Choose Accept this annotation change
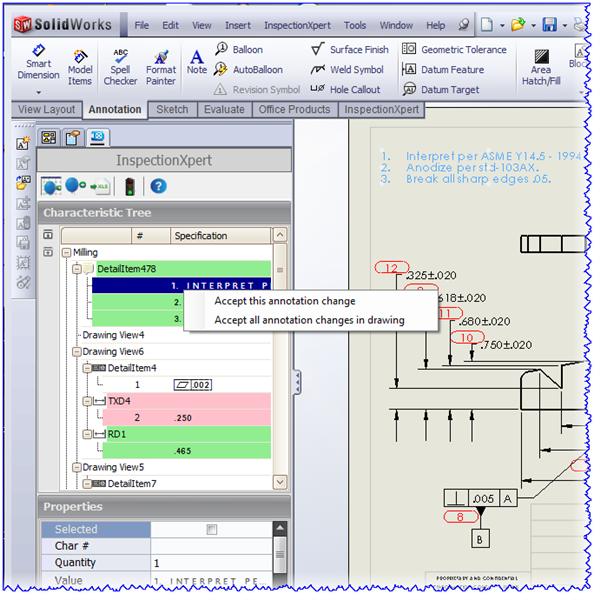This screenshot has height=600, width=600. pyautogui.click(x=285, y=301)
